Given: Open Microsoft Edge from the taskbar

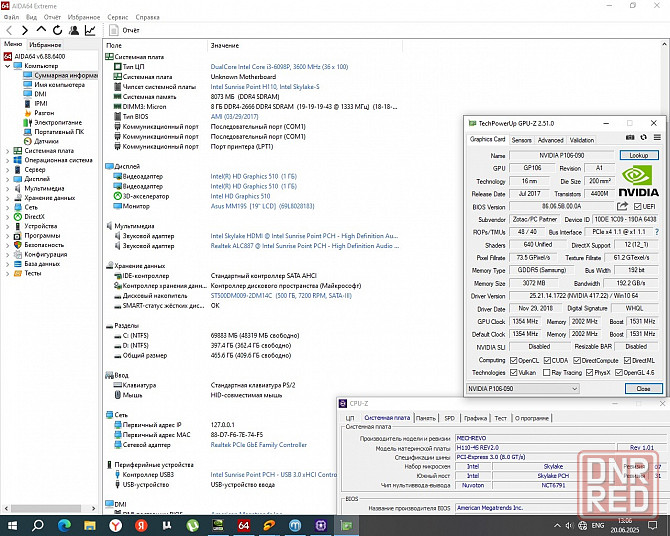Looking at the screenshot, I should point(64,525).
